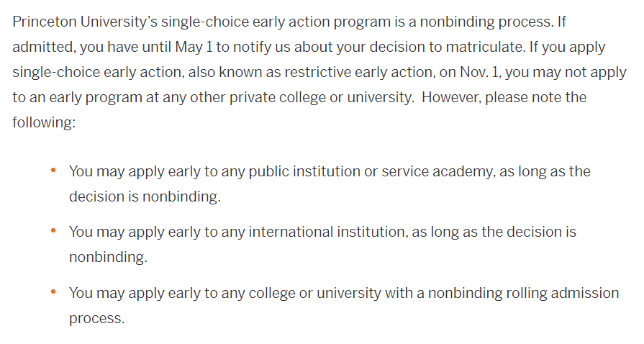Click the word "admitted" starting the second line
The width and height of the screenshot is (644, 344).
42,47
